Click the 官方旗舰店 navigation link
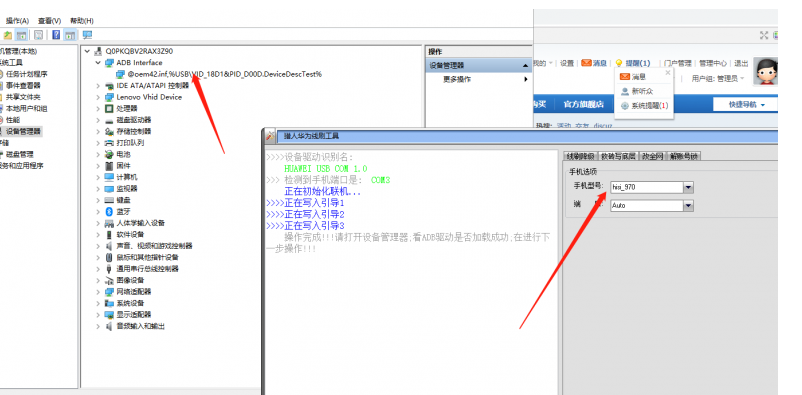The width and height of the screenshot is (802, 395). 584,104
